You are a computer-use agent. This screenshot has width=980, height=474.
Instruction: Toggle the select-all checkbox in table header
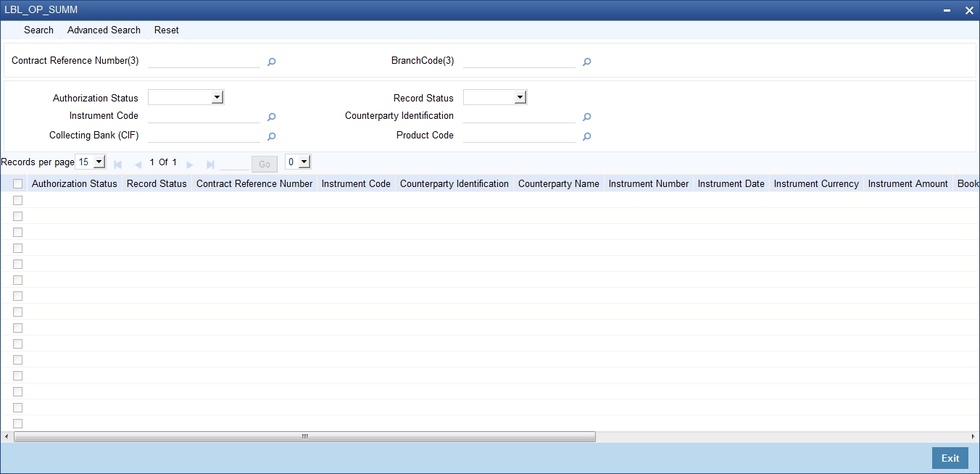[18, 184]
